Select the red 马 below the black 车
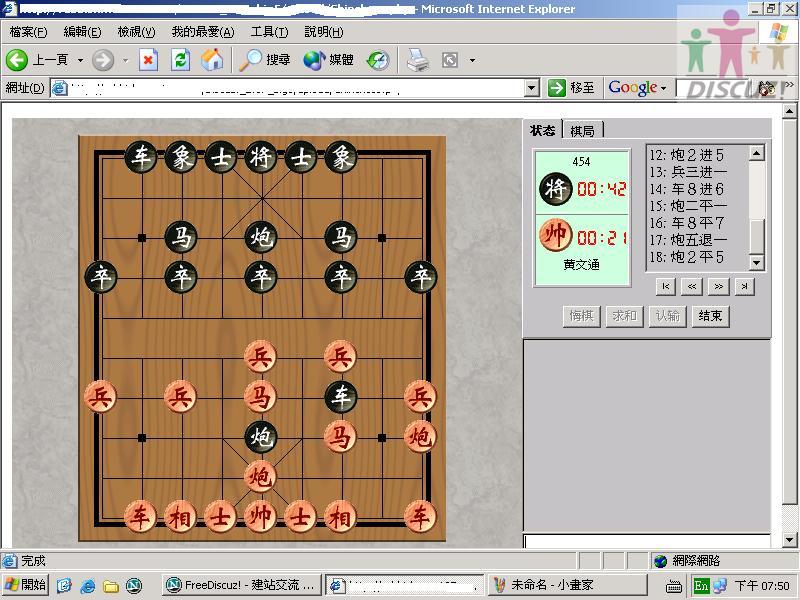800x600 pixels. pyautogui.click(x=341, y=437)
